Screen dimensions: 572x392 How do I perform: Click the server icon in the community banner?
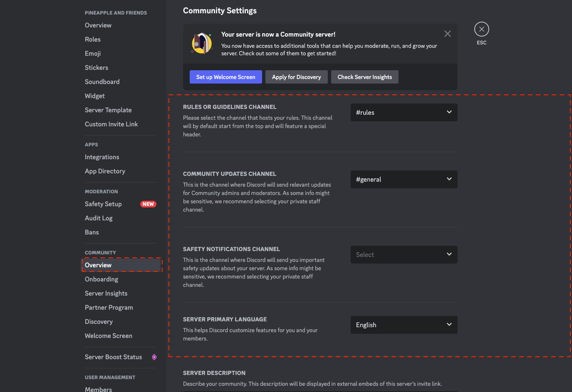[201, 44]
